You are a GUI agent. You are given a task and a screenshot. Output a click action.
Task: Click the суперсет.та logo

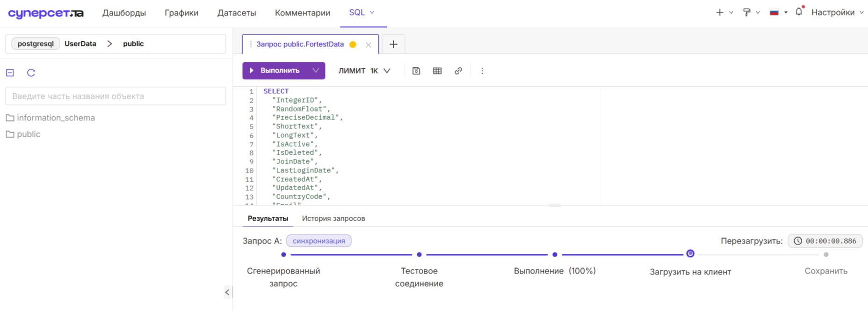click(x=46, y=13)
